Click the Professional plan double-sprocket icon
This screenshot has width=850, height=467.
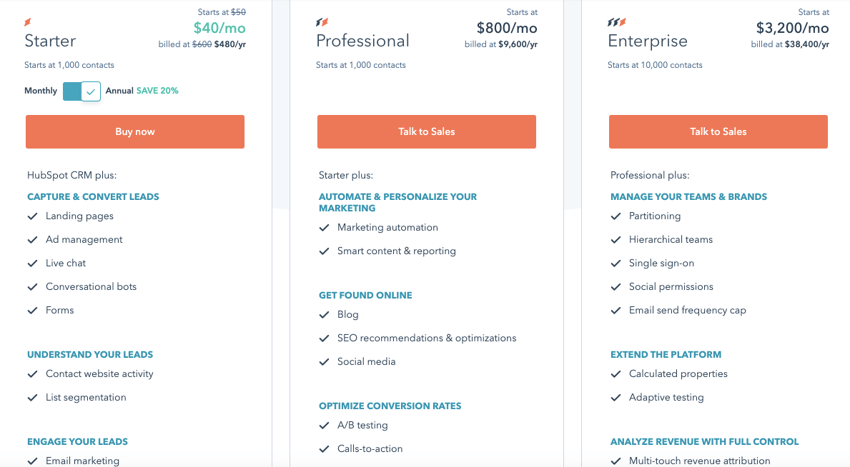pyautogui.click(x=322, y=22)
